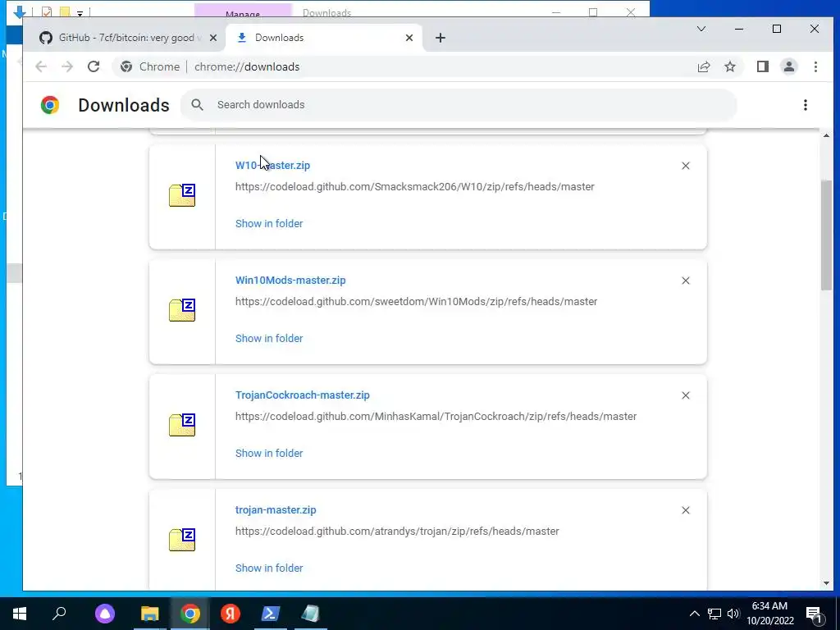
Task: Open a new tab with the plus button
Action: coord(441,38)
